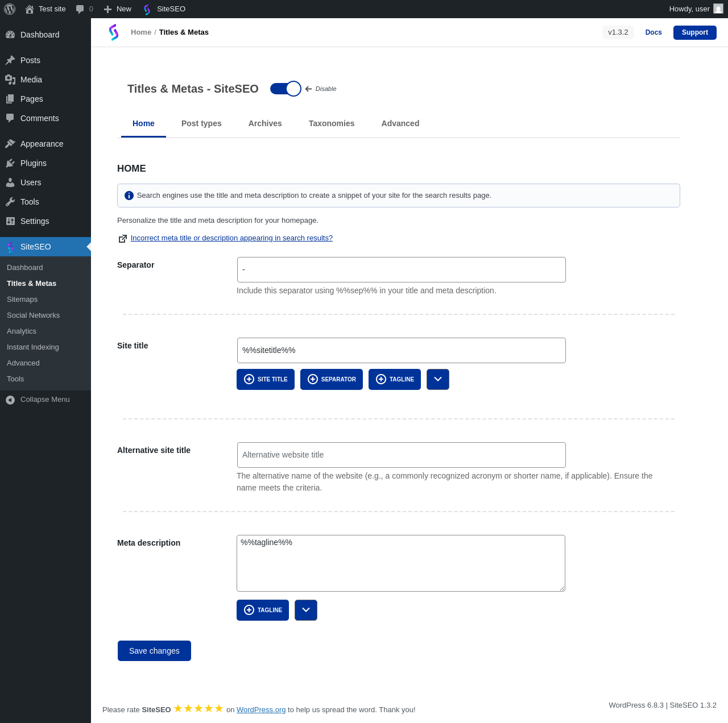Click the SiteSEO logo beside the breadcrumb
Screen dimensions: 728x723
point(114,32)
